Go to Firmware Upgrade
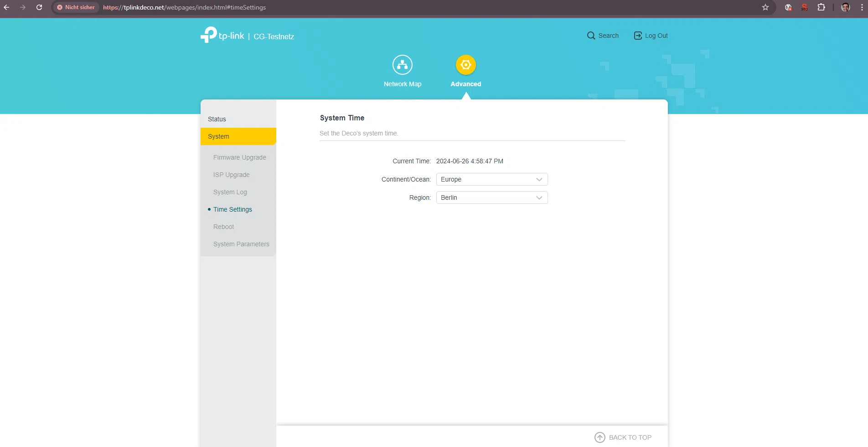Image resolution: width=868 pixels, height=447 pixels. (x=239, y=157)
